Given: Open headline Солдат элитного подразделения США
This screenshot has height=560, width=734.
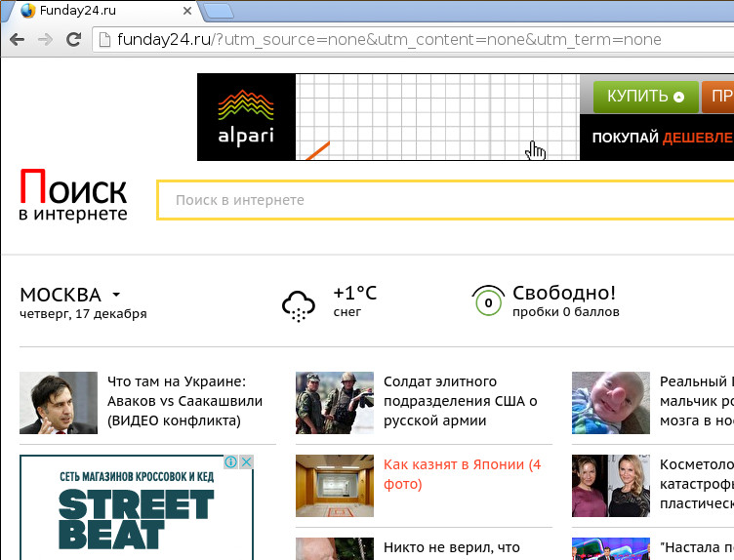Looking at the screenshot, I should coord(460,401).
